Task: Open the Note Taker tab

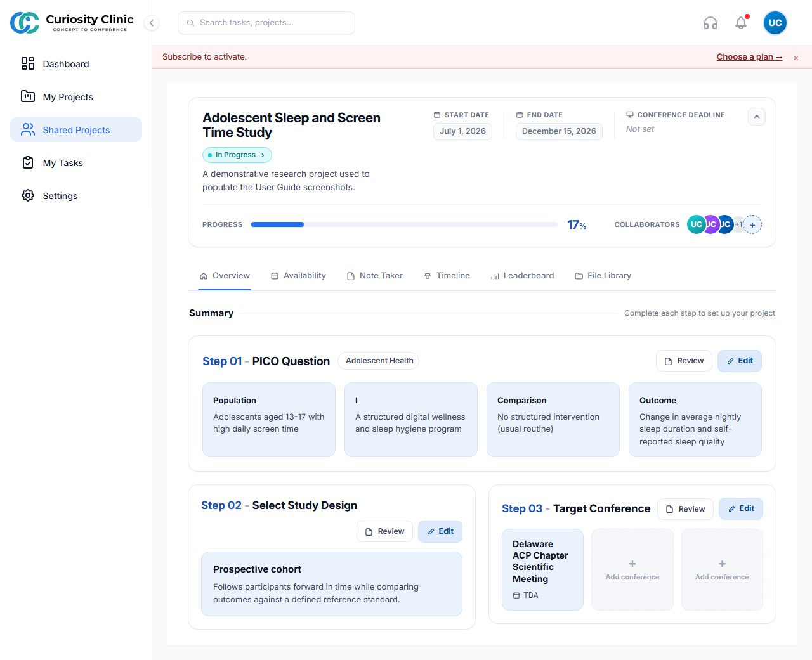Action: pos(375,276)
